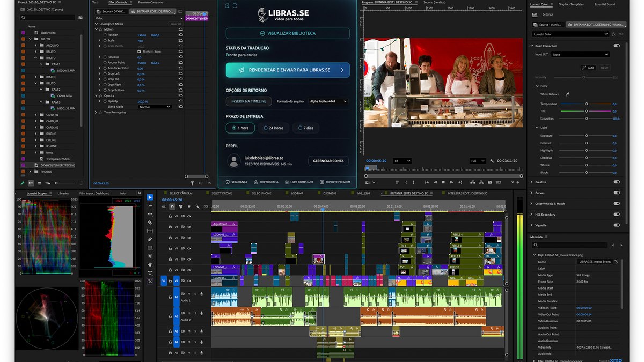Select the Type tool
644x362 pixels.
click(150, 273)
